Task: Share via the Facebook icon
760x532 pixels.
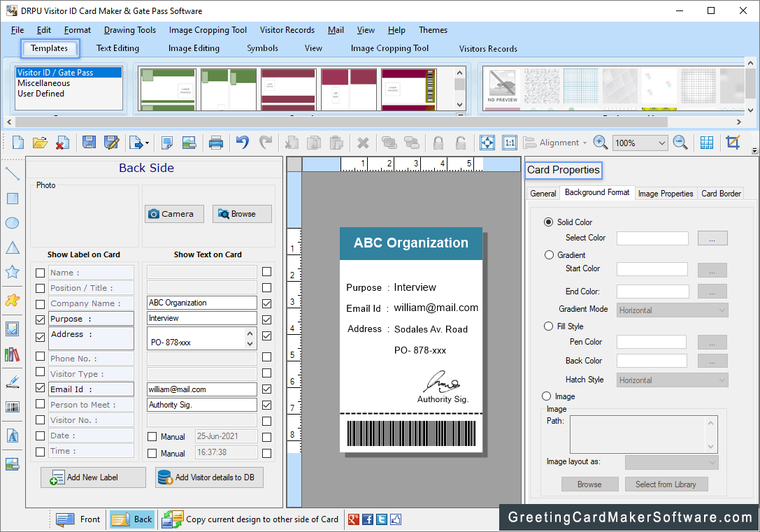Action: [x=368, y=519]
